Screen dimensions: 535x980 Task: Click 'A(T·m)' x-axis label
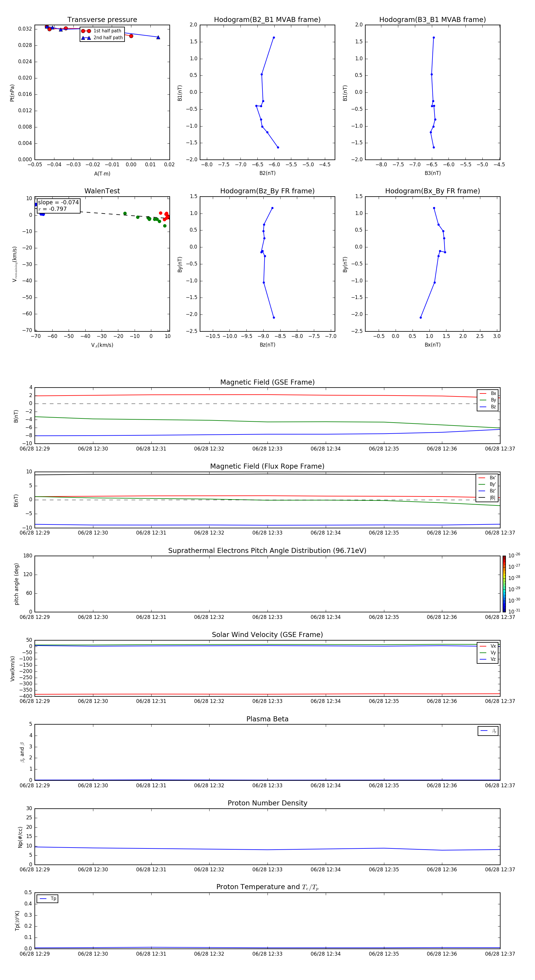tap(102, 173)
